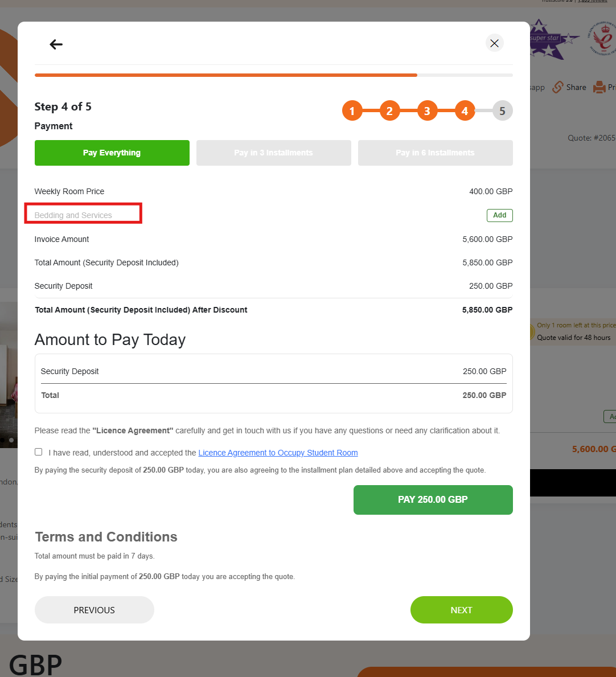Jump to step 5 circle
Image resolution: width=616 pixels, height=677 pixels.
[x=503, y=111]
